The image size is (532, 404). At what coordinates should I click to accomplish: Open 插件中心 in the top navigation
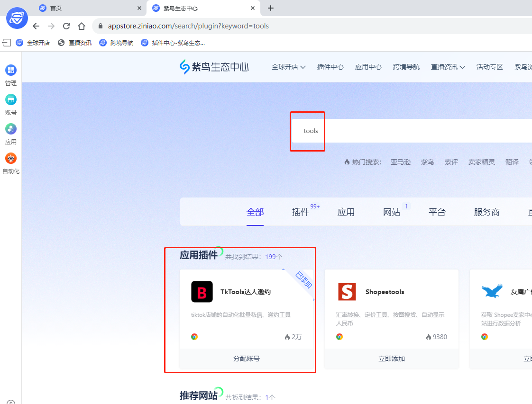point(330,67)
